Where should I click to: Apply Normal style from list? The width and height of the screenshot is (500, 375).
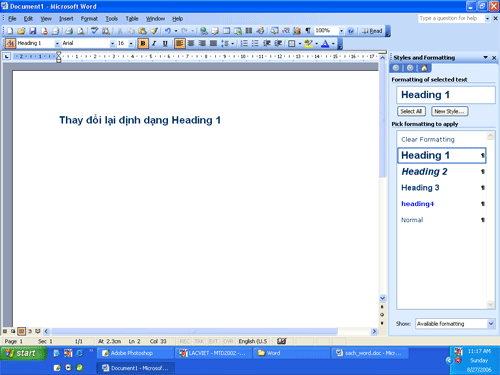(441, 220)
